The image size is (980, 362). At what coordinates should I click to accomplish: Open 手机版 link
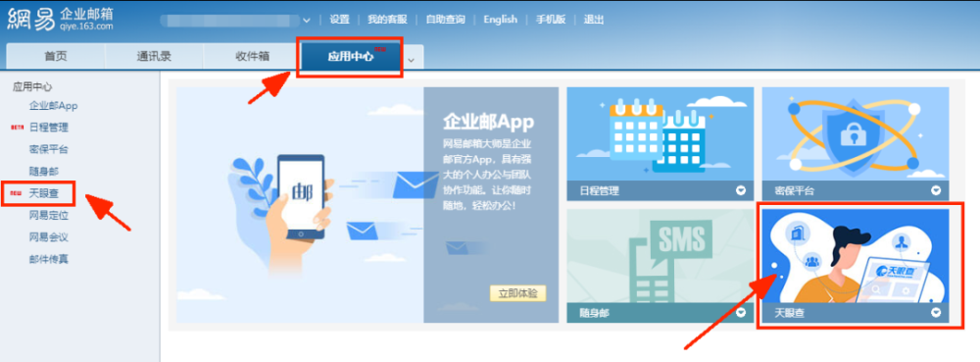(551, 20)
